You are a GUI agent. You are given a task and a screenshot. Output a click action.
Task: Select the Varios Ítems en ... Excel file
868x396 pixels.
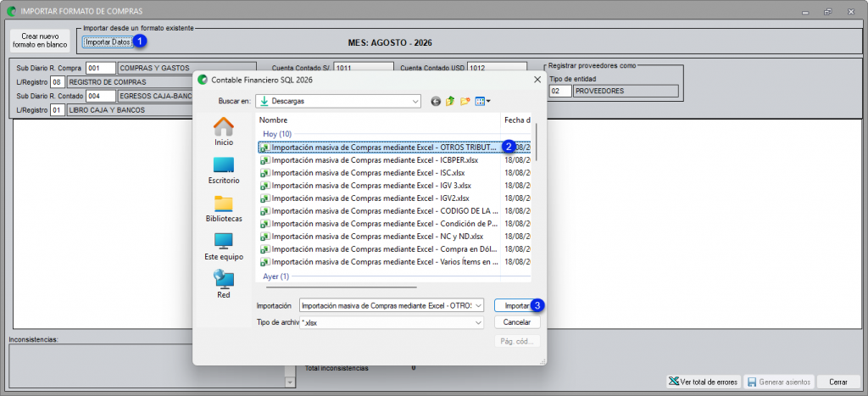[381, 262]
